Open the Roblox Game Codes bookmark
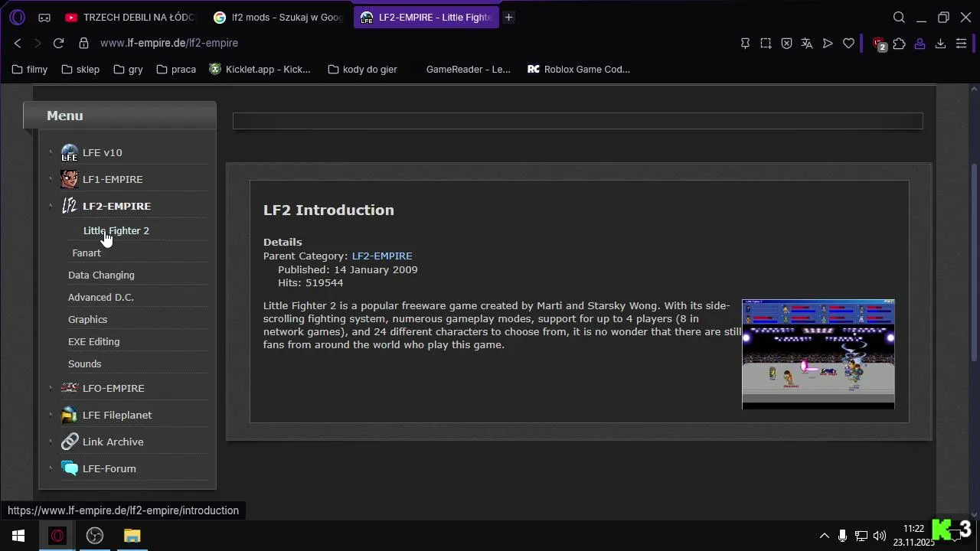The width and height of the screenshot is (980, 551). click(x=579, y=69)
